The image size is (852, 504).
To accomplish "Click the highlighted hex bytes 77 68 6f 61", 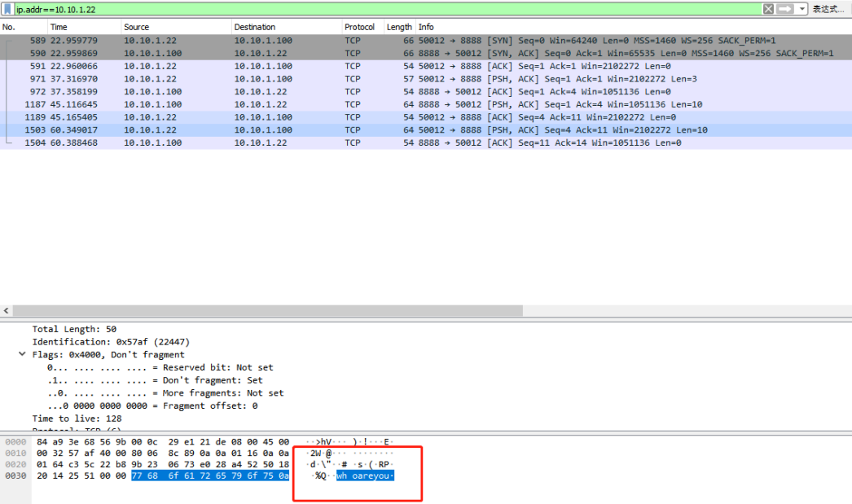I will pyautogui.click(x=162, y=476).
